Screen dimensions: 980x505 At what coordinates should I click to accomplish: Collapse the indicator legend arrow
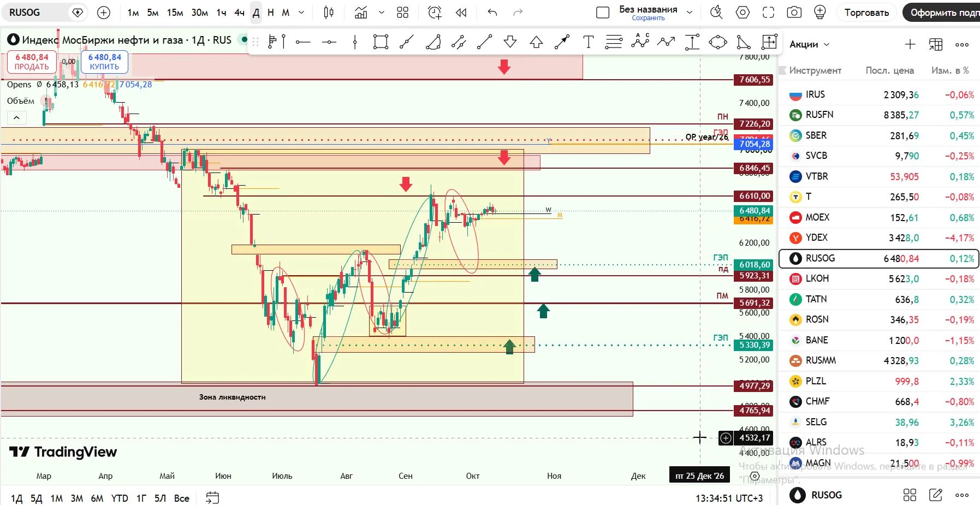coord(16,117)
